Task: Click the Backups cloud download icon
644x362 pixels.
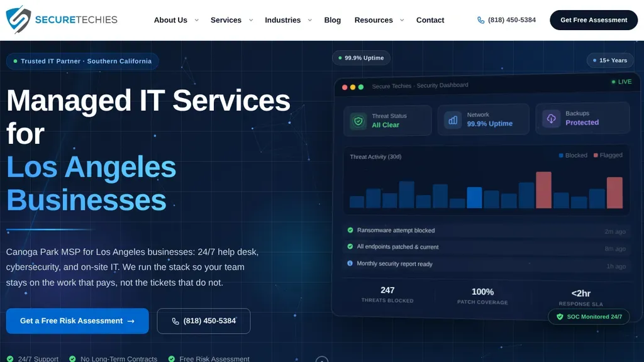Action: pos(551,119)
